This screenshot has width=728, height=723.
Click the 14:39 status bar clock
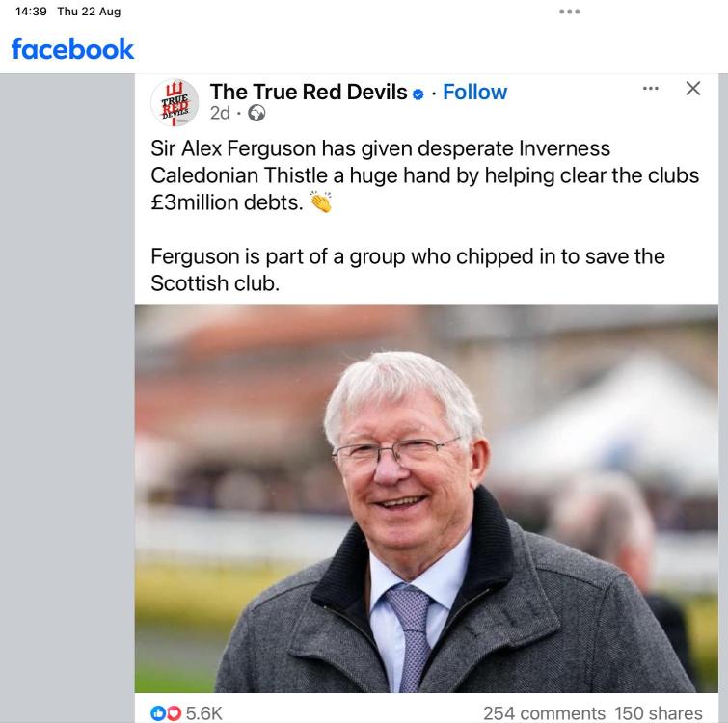click(31, 12)
